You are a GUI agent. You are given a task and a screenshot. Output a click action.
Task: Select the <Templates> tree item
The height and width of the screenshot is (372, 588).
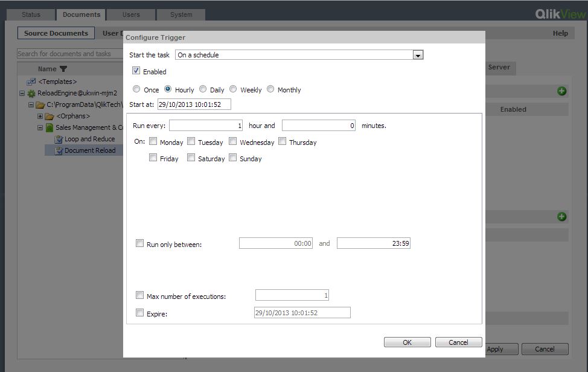pos(57,82)
